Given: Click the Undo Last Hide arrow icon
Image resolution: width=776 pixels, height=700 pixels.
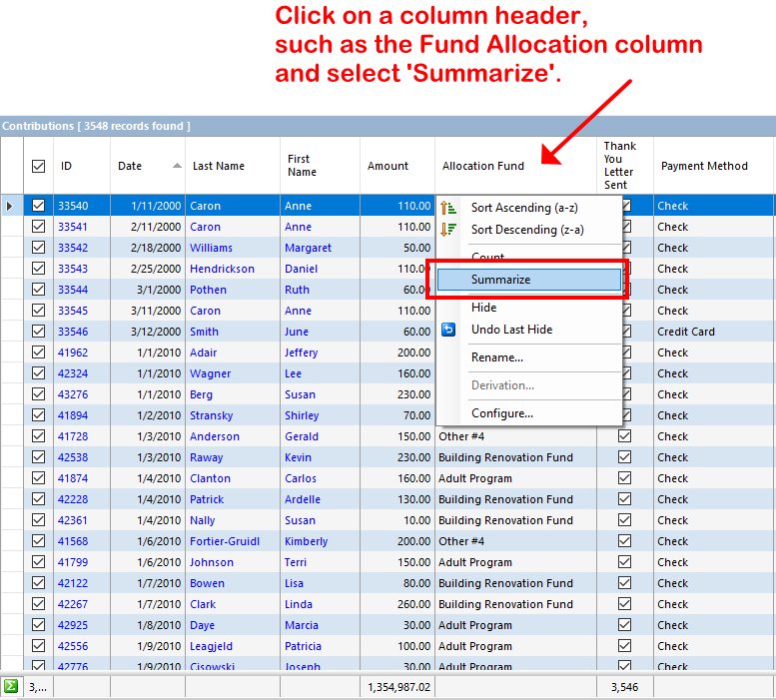Looking at the screenshot, I should coord(448,330).
